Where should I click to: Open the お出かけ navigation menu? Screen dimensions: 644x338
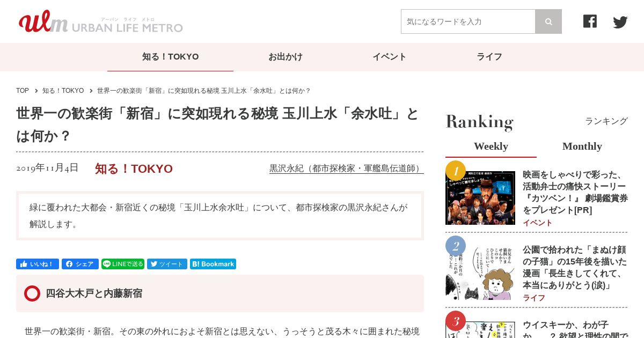(286, 57)
